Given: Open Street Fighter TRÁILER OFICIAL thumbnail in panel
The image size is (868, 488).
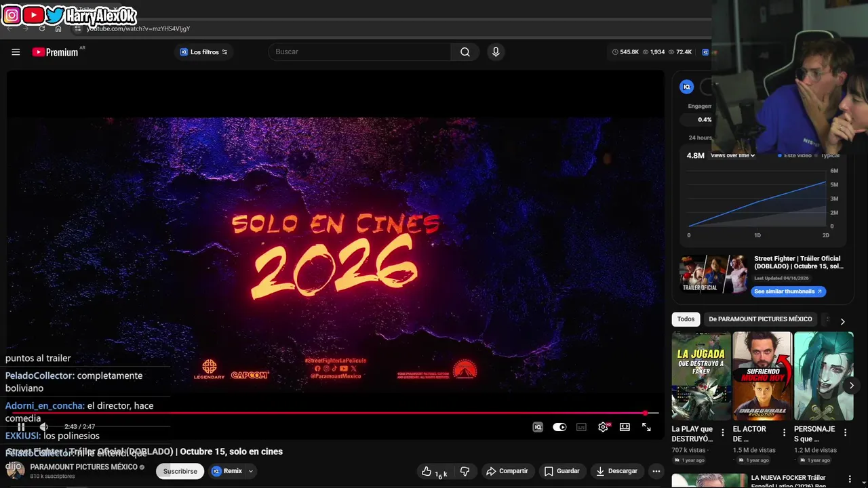Looking at the screenshot, I should [x=713, y=274].
